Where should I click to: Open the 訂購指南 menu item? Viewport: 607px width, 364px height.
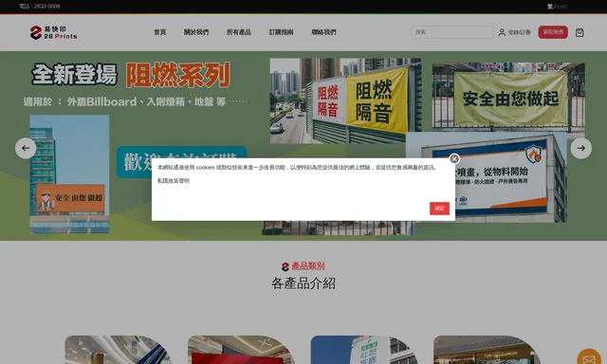[282, 32]
